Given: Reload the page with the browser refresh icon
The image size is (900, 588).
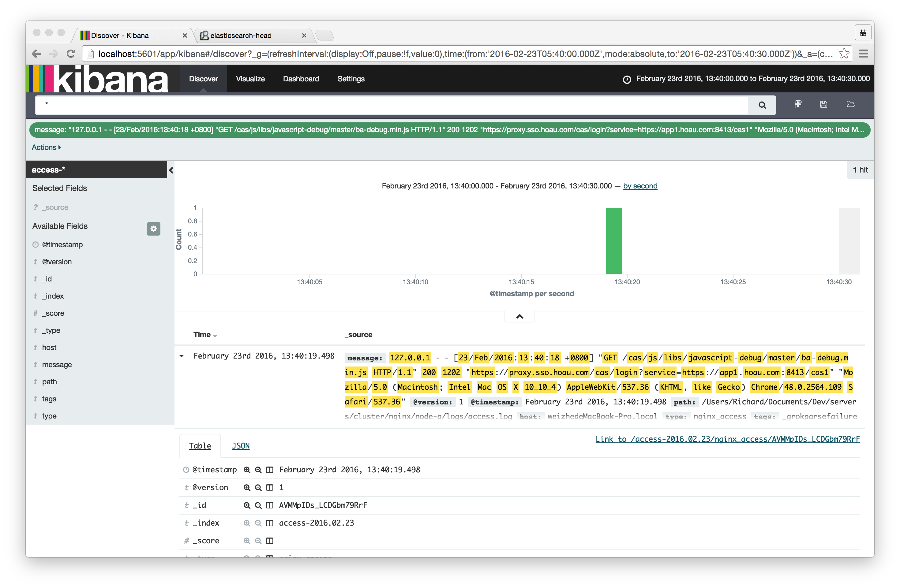Looking at the screenshot, I should pos(71,54).
